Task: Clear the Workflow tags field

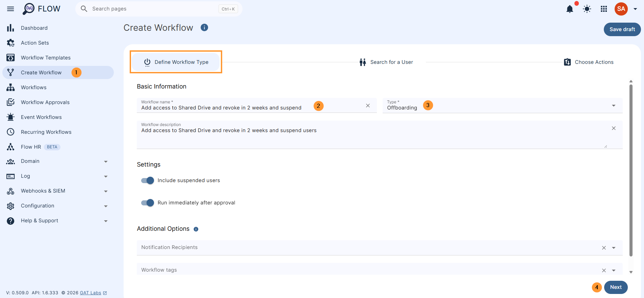Action: (x=604, y=271)
